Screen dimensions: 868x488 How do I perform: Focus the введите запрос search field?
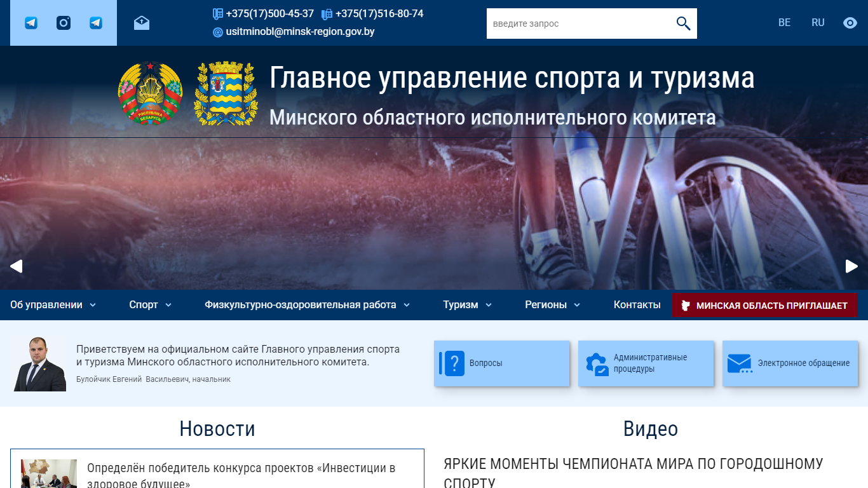581,24
